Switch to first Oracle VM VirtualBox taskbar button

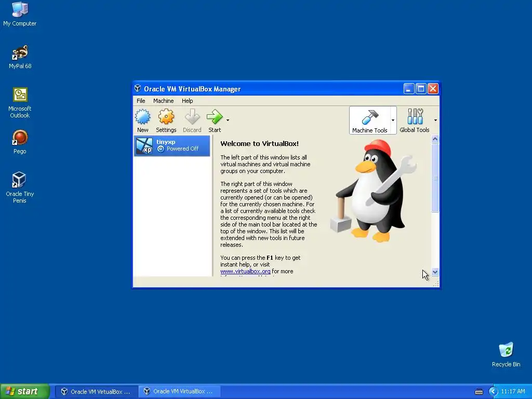tap(96, 392)
